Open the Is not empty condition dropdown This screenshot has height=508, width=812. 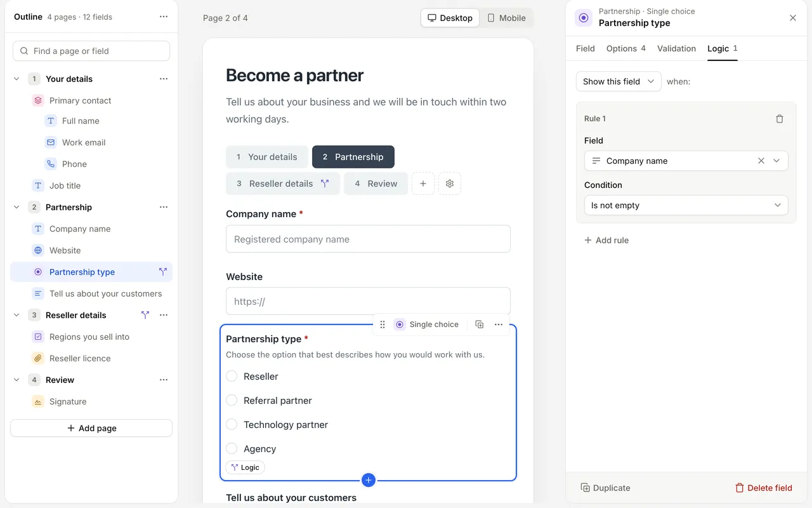[x=686, y=205]
